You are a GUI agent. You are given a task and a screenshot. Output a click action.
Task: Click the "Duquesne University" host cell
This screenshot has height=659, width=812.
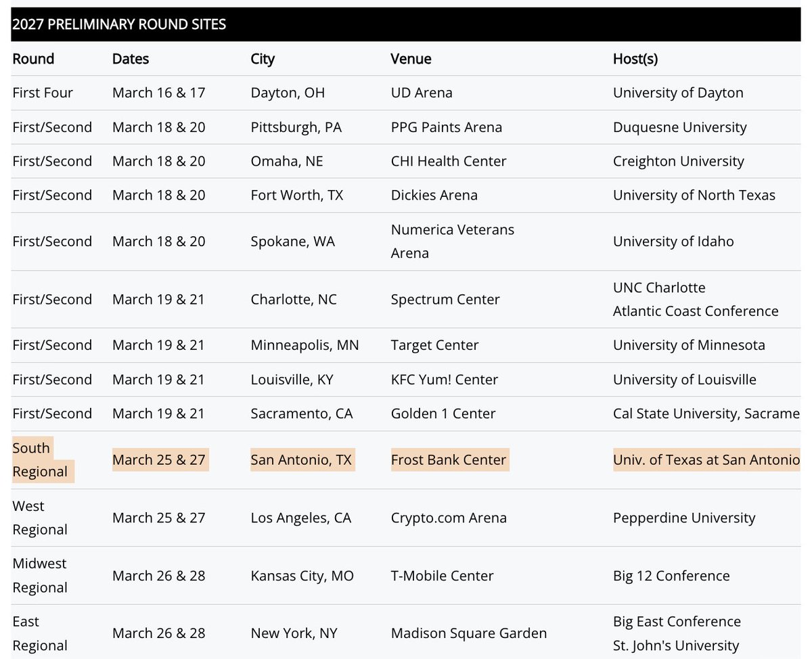tap(680, 127)
